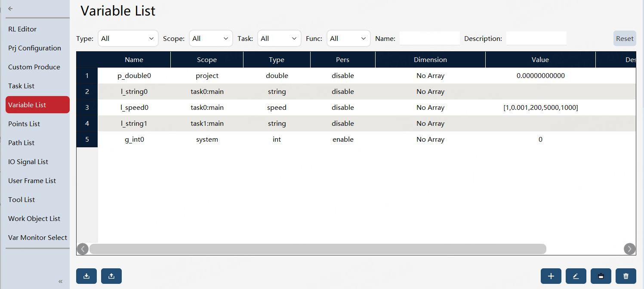
Task: Open the Scope filter dropdown
Action: 211,38
